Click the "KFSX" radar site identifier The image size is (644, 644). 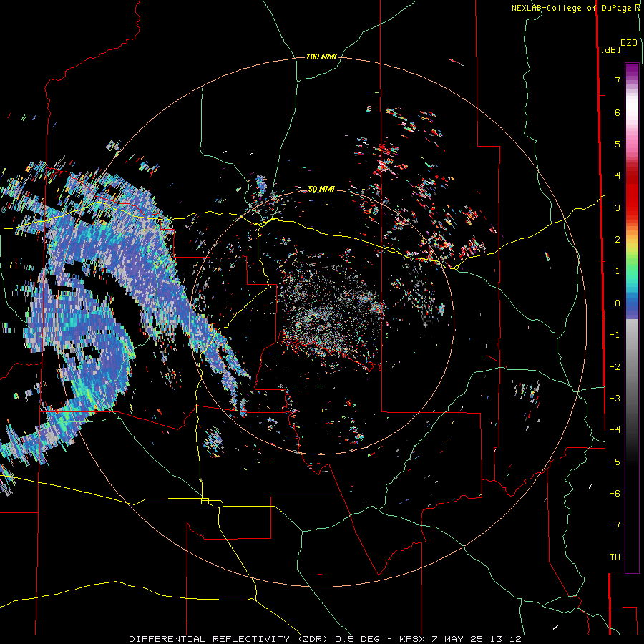pos(411,639)
